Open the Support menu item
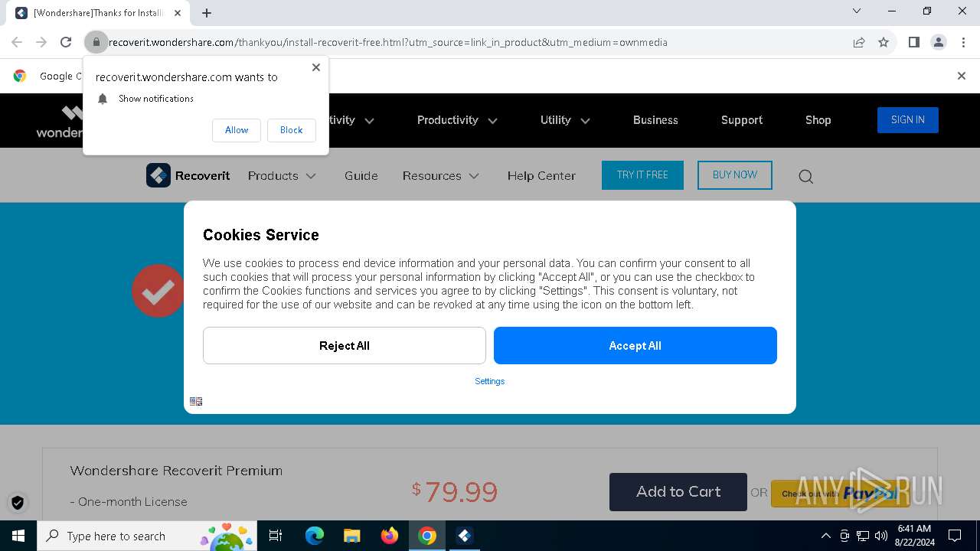The width and height of the screenshot is (980, 551). coord(742,120)
